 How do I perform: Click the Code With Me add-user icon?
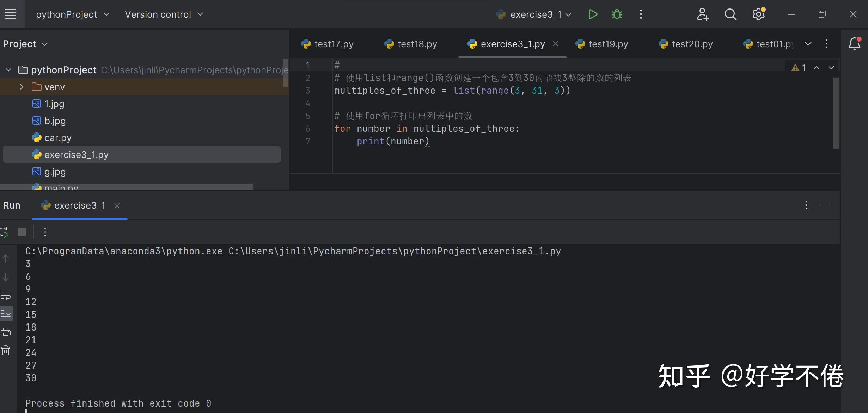702,14
